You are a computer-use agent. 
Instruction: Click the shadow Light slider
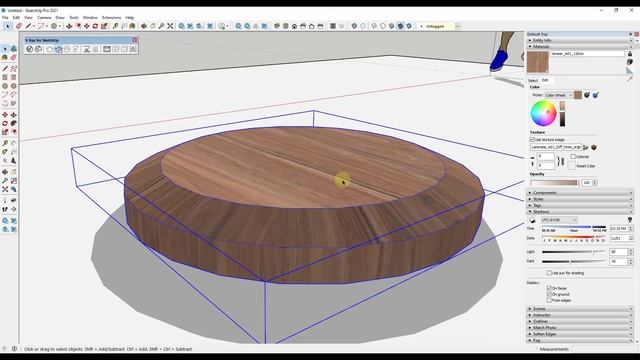point(573,252)
